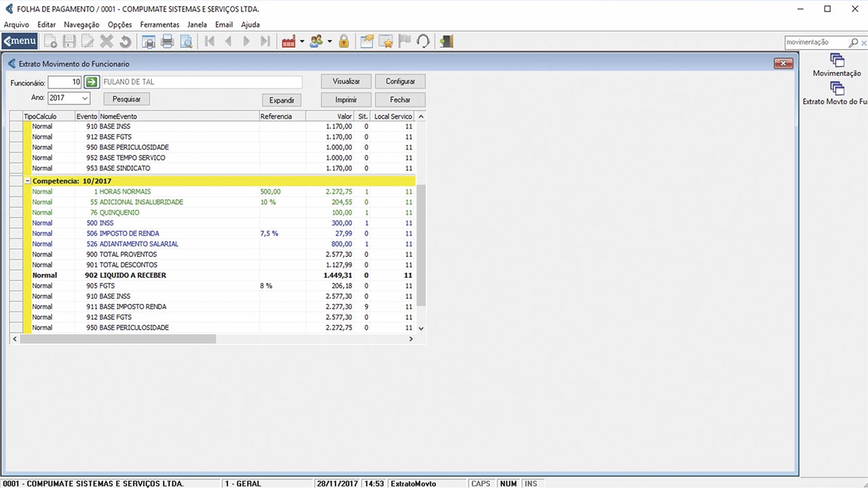This screenshot has height=488, width=868.
Task: Open print preview with magnifier icon
Action: (186, 41)
